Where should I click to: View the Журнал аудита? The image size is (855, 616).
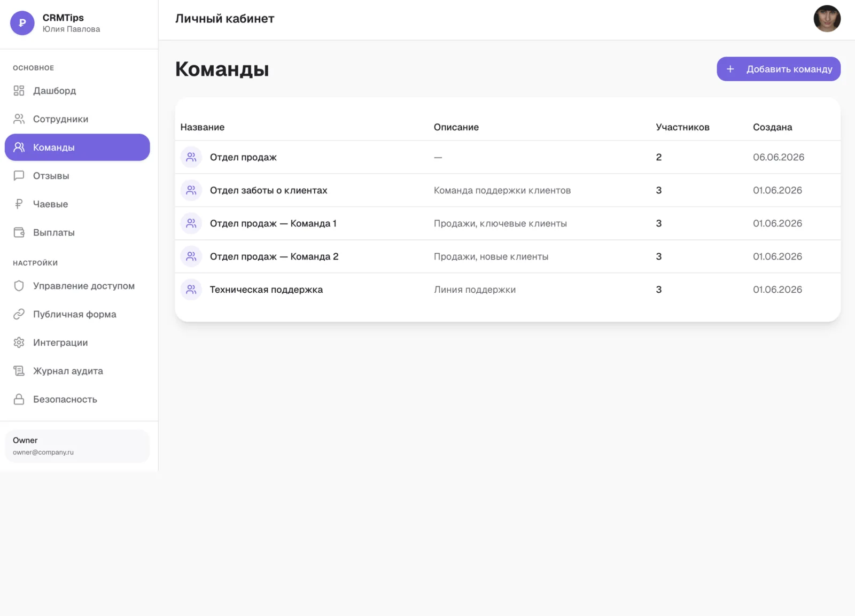pyautogui.click(x=77, y=371)
